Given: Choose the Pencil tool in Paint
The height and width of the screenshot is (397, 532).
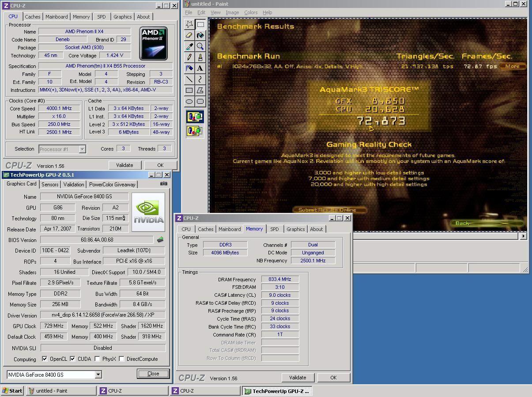Looking at the screenshot, I should (x=189, y=57).
